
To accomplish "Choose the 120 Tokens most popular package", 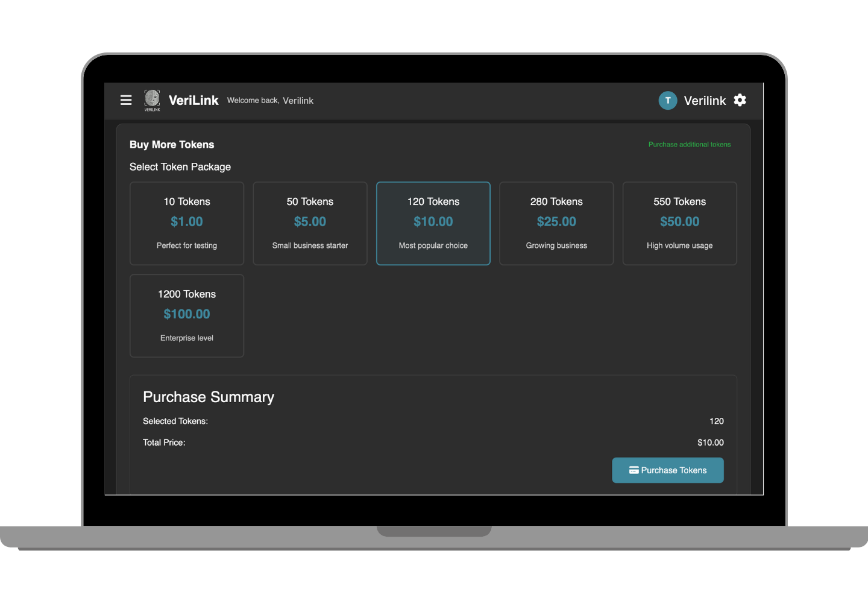I will click(433, 223).
